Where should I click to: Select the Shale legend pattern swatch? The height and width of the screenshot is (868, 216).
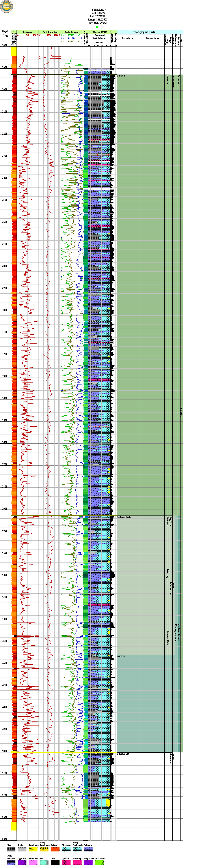click(x=22, y=849)
